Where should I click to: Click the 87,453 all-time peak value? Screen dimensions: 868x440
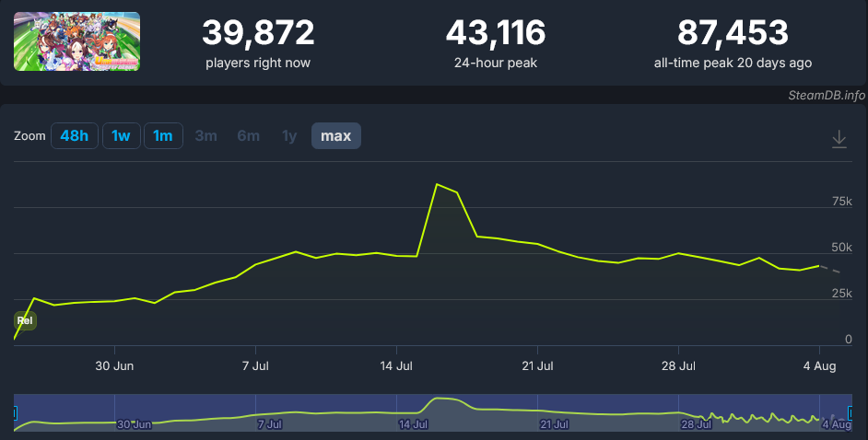click(733, 32)
